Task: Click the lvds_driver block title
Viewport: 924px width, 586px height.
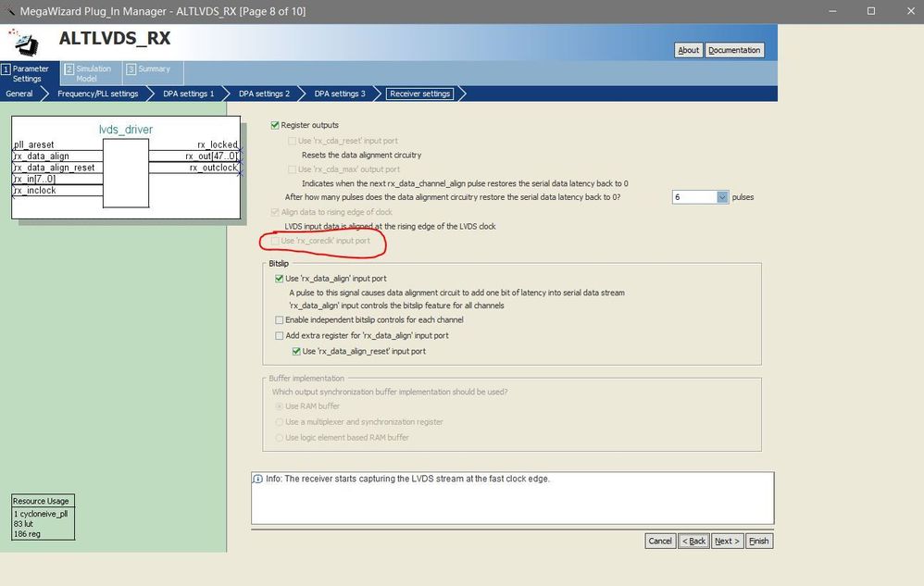Action: 126,130
